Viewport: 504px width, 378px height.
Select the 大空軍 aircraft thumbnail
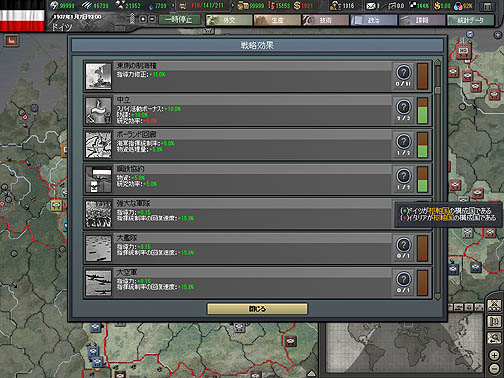[98, 283]
